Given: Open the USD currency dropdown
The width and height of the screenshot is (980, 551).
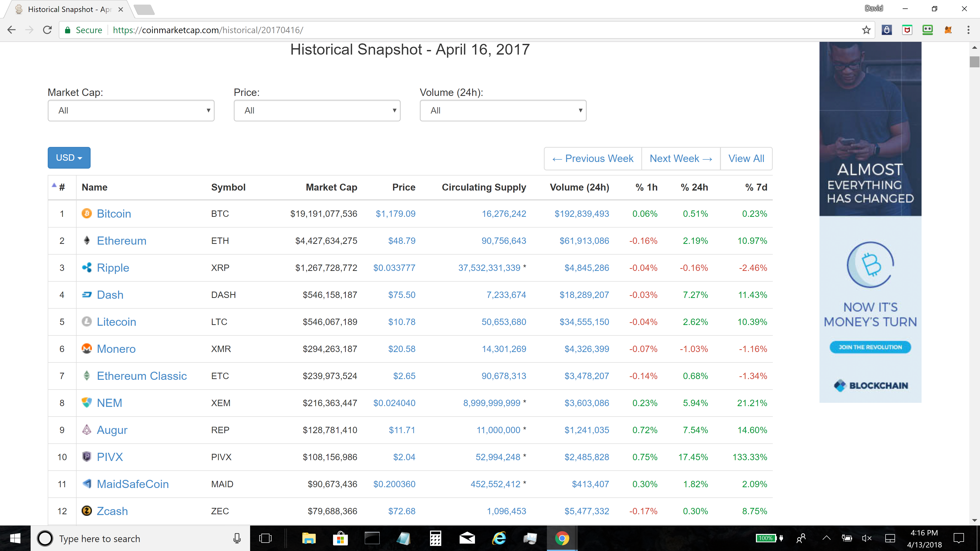Looking at the screenshot, I should coord(69,157).
